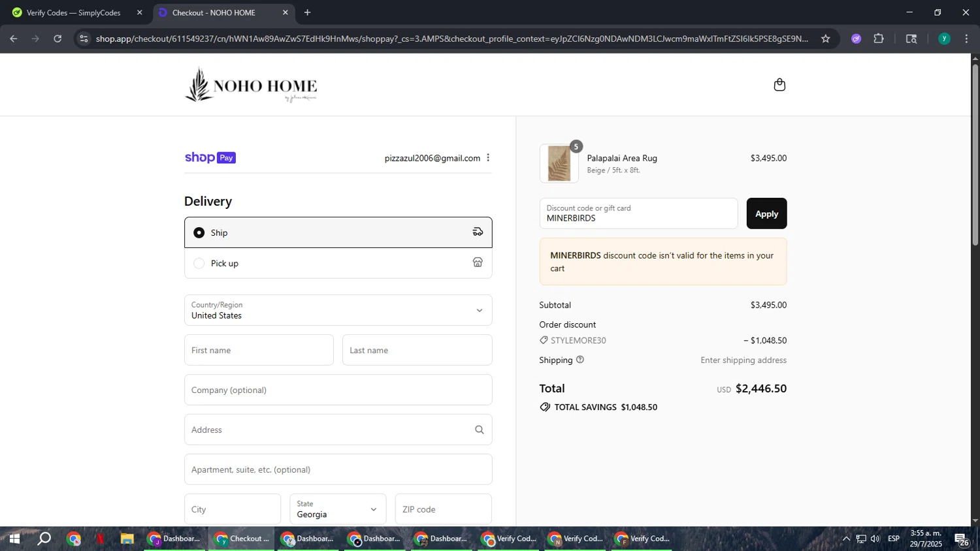Click the Enter shipping address text

[743, 360]
